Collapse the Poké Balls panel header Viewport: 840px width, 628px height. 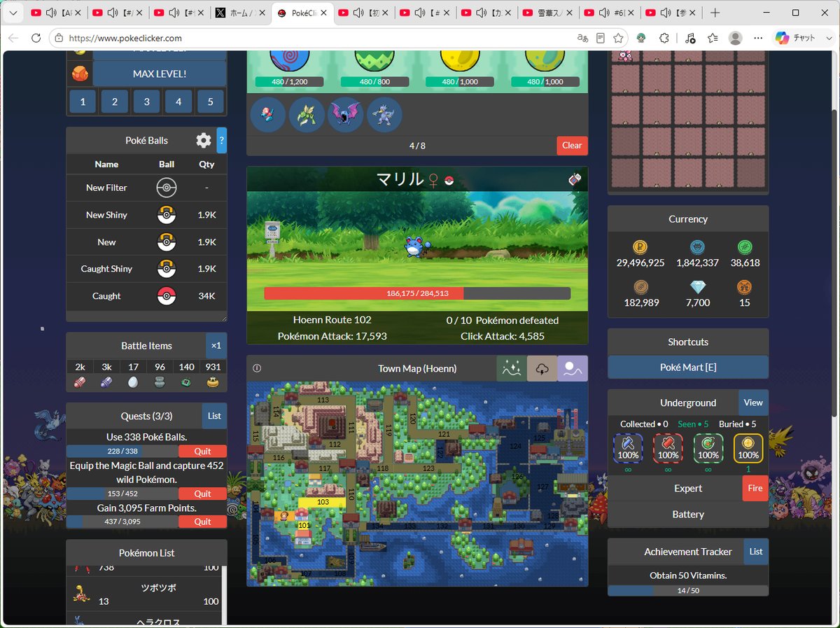pos(146,140)
